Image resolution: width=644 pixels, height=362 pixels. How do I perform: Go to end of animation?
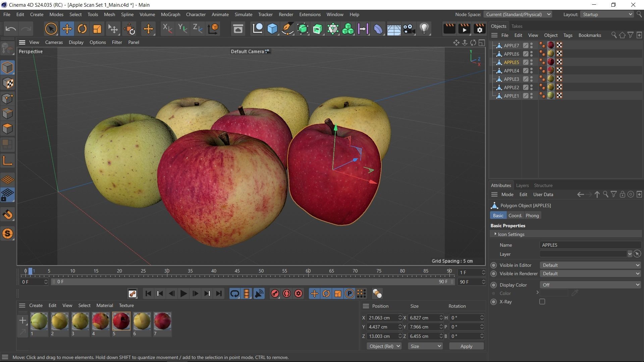(219, 294)
